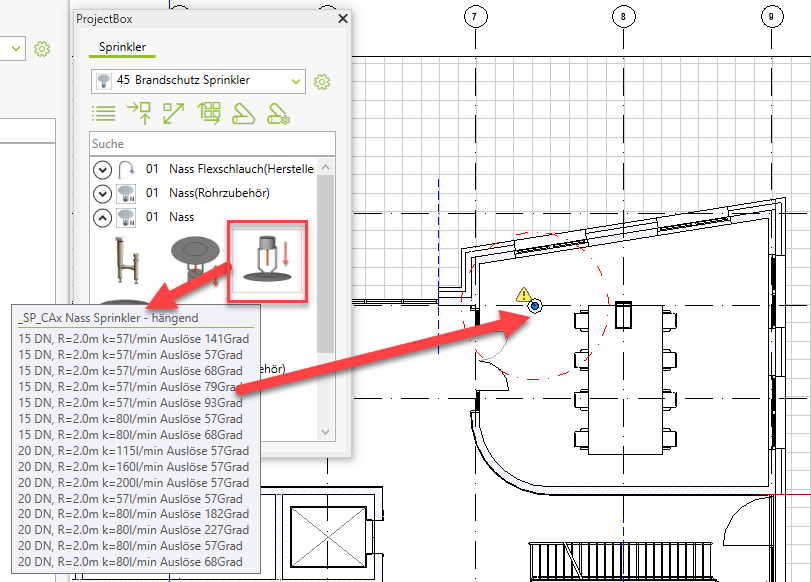
Task: Click the diagonal expand arrows icon
Action: 174,113
